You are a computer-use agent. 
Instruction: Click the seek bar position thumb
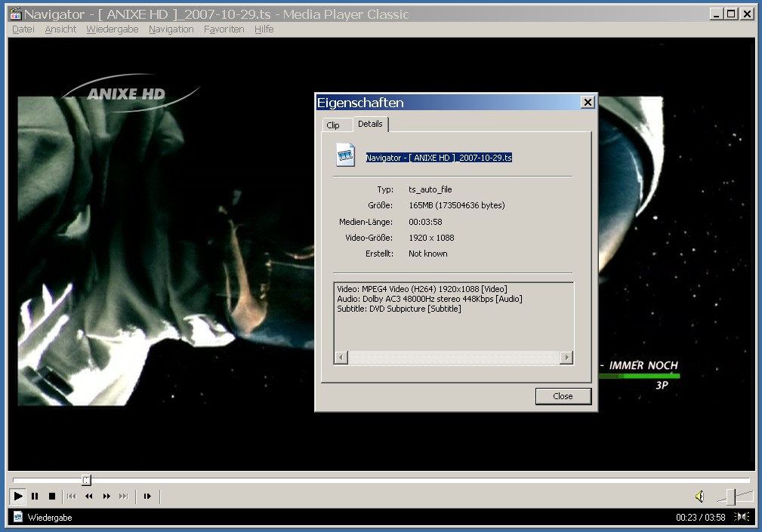(x=86, y=480)
